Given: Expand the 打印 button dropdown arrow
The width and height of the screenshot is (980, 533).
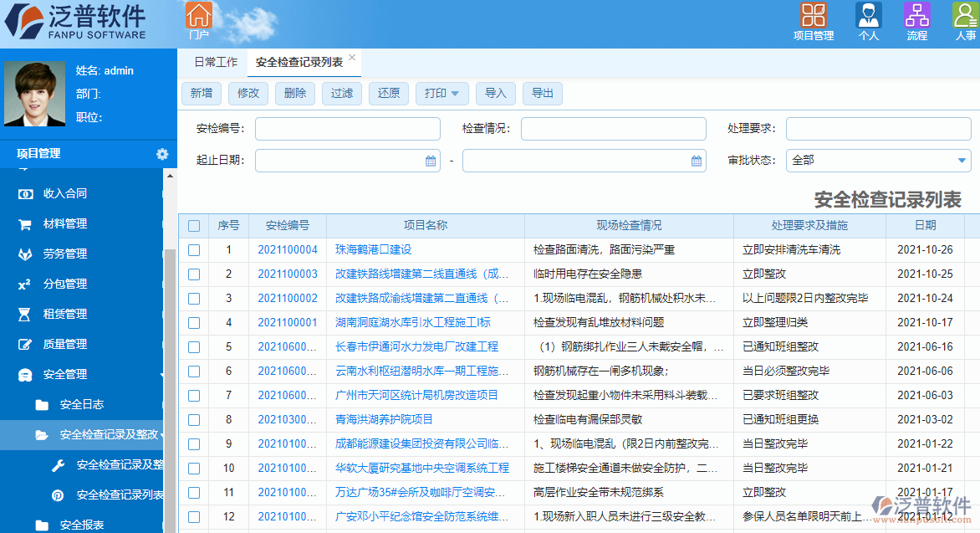Looking at the screenshot, I should tap(457, 93).
